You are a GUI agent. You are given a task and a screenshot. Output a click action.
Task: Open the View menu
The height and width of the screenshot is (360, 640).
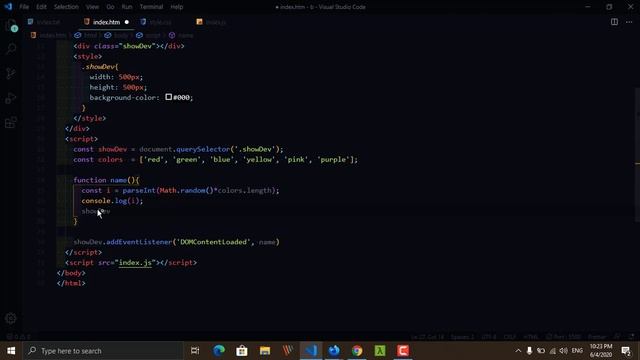[92, 7]
